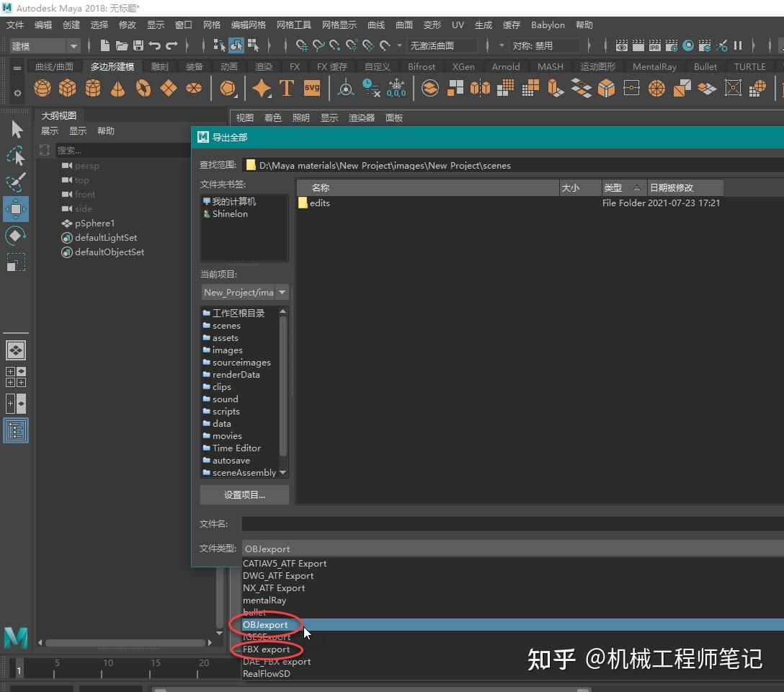Click the 设置项目... button
Image resolution: width=784 pixels, height=692 pixels.
244,495
